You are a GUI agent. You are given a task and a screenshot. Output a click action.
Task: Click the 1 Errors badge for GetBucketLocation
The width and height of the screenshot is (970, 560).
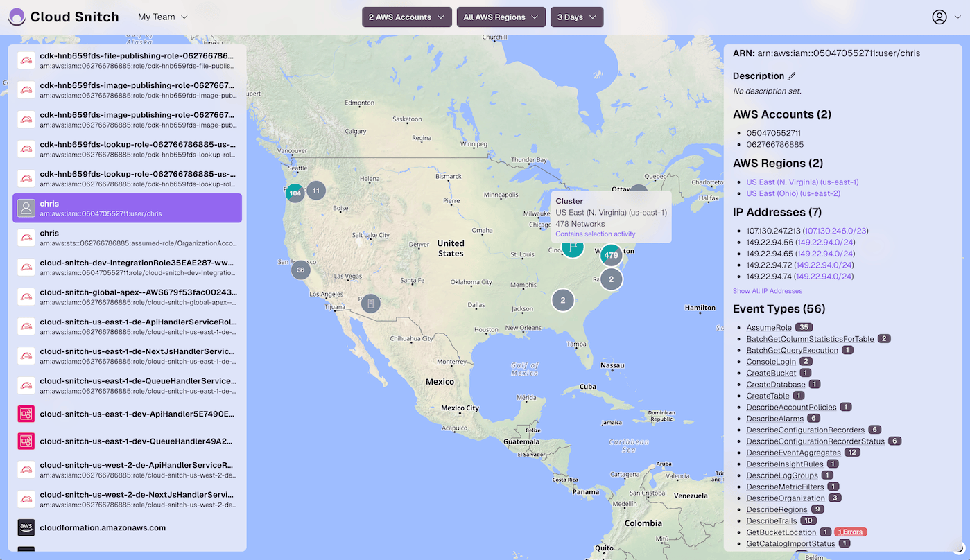coord(851,532)
